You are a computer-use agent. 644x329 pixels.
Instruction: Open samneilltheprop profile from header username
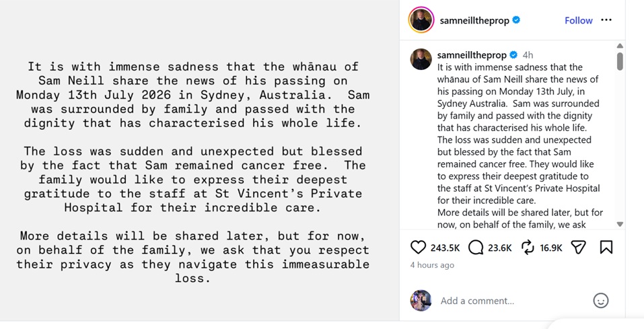[x=474, y=21]
